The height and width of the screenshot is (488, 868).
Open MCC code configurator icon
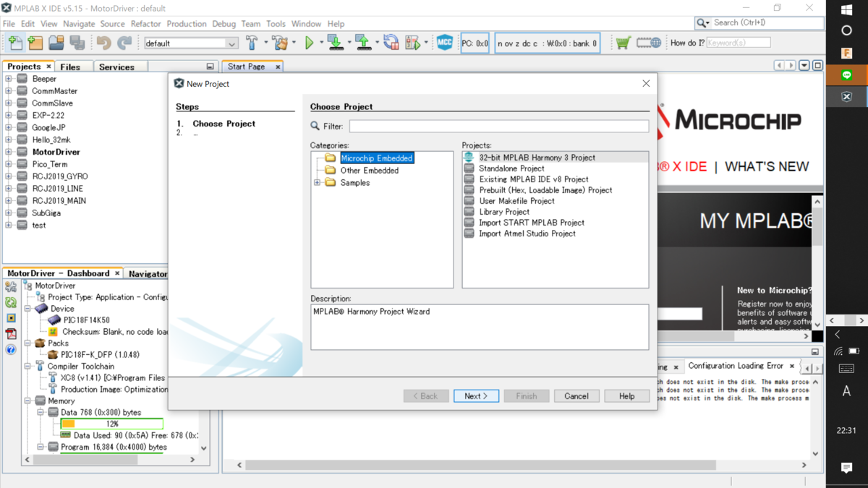(445, 43)
